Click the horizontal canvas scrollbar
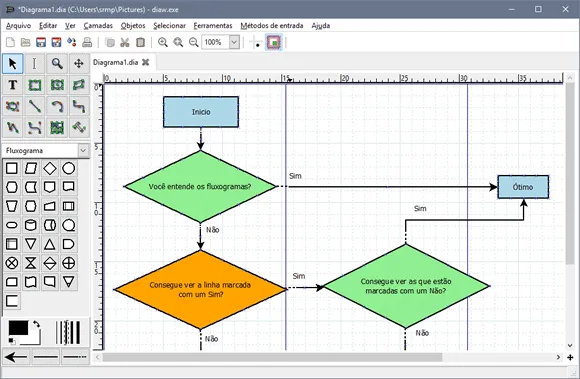Image resolution: width=580 pixels, height=379 pixels. [x=272, y=357]
